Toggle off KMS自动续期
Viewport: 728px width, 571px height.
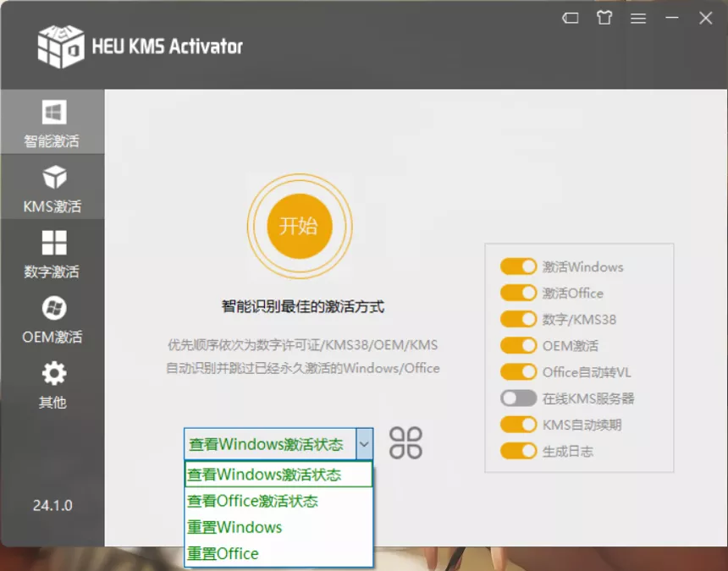coord(518,424)
